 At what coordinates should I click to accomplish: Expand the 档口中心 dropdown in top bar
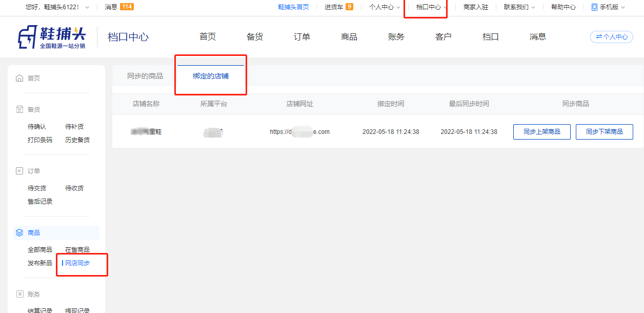[x=431, y=7]
